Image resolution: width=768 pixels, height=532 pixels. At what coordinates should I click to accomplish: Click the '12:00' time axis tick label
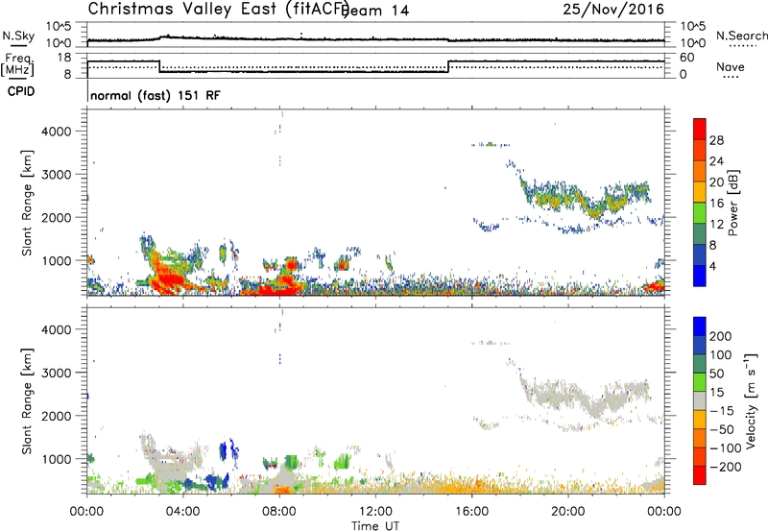[375, 512]
